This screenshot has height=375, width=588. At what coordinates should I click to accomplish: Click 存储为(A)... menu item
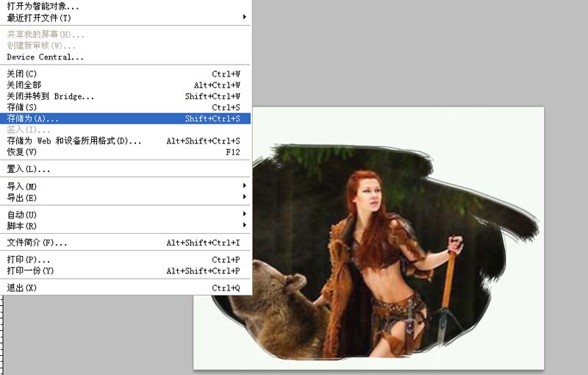[x=33, y=118]
